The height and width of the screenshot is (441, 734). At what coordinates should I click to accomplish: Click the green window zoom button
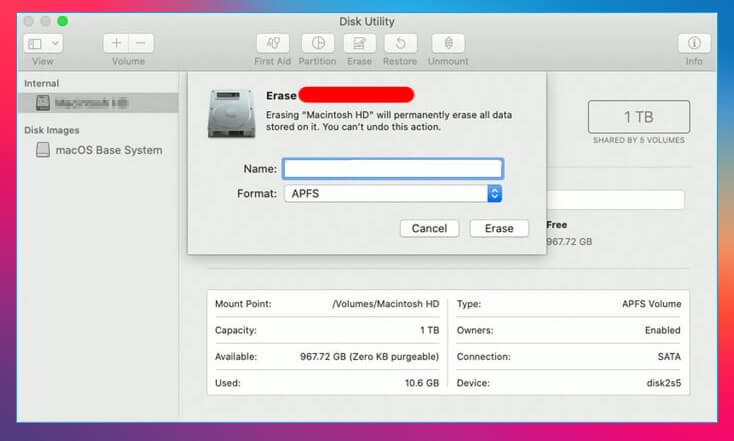(62, 21)
